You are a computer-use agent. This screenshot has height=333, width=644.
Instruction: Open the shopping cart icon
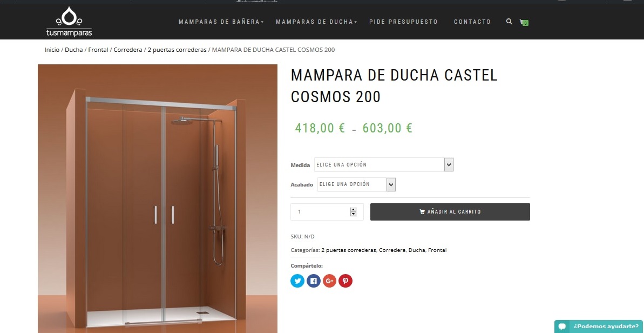[523, 22]
